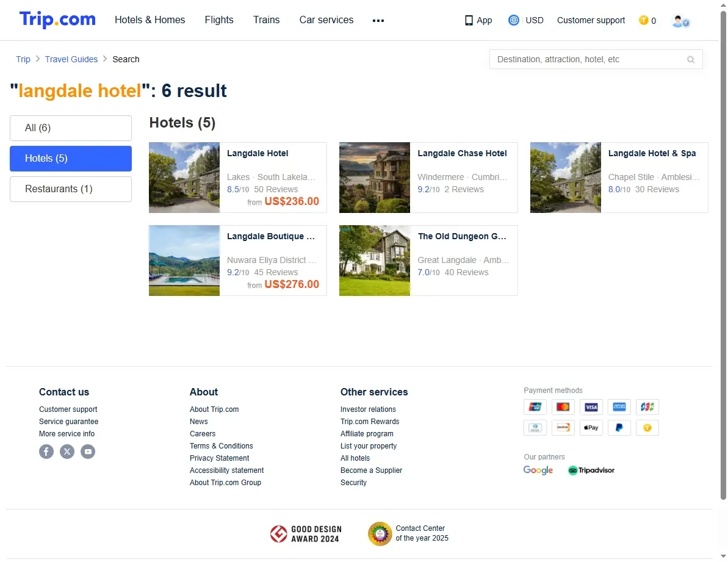
Task: Open the Careers footer link
Action: coord(203,434)
